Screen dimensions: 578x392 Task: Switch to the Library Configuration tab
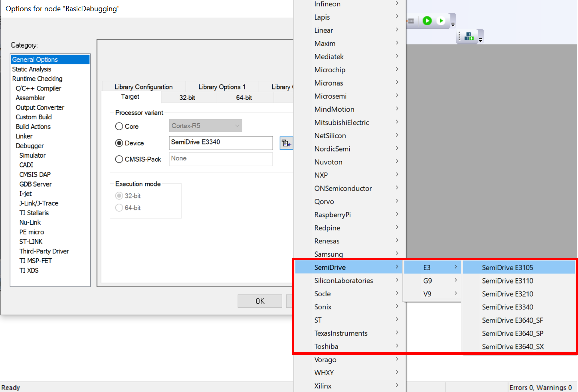click(143, 87)
